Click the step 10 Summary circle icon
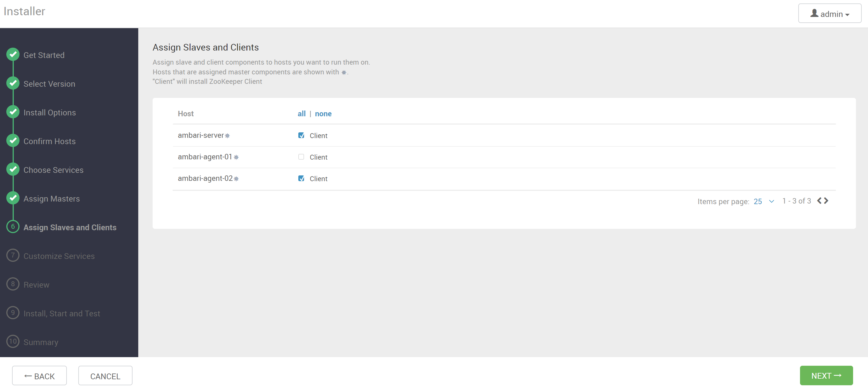The width and height of the screenshot is (868, 391). (13, 341)
